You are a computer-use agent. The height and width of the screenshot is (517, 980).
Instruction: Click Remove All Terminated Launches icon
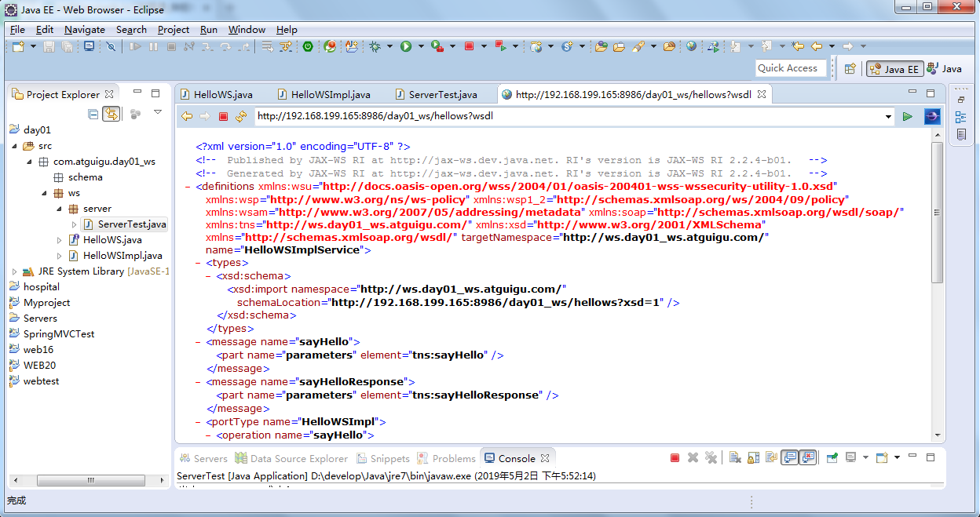[711, 457]
